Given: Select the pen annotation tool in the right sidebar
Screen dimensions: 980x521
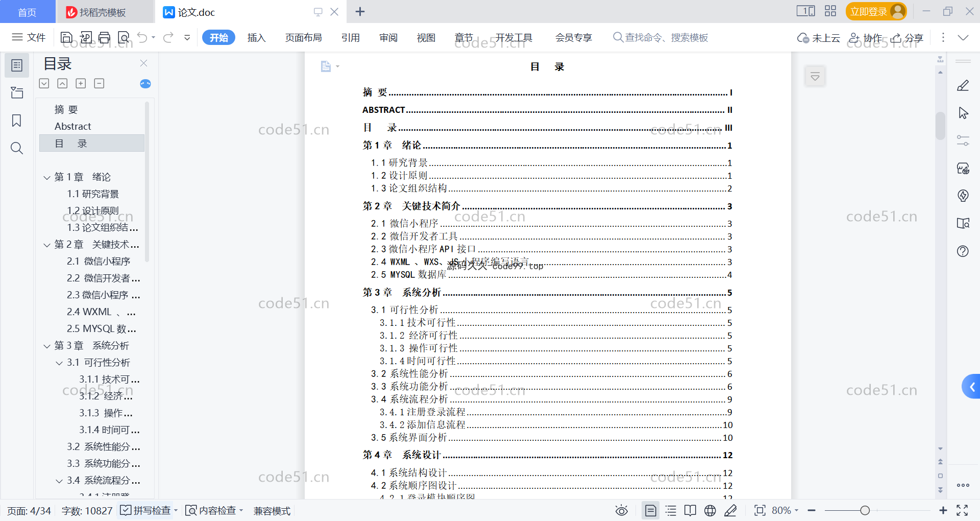Looking at the screenshot, I should 963,85.
